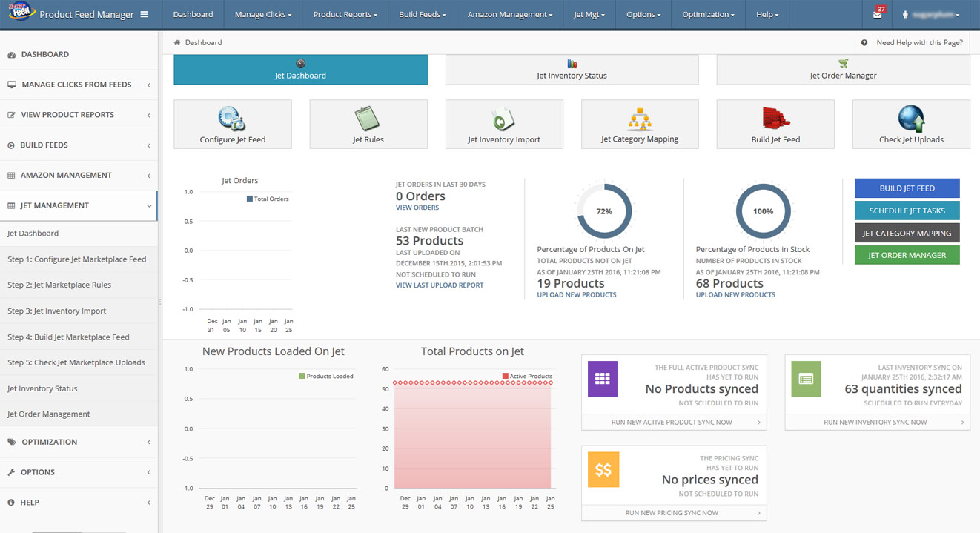Click the Jet Inventory Status chart icon
980x533 pixels.
[572, 64]
